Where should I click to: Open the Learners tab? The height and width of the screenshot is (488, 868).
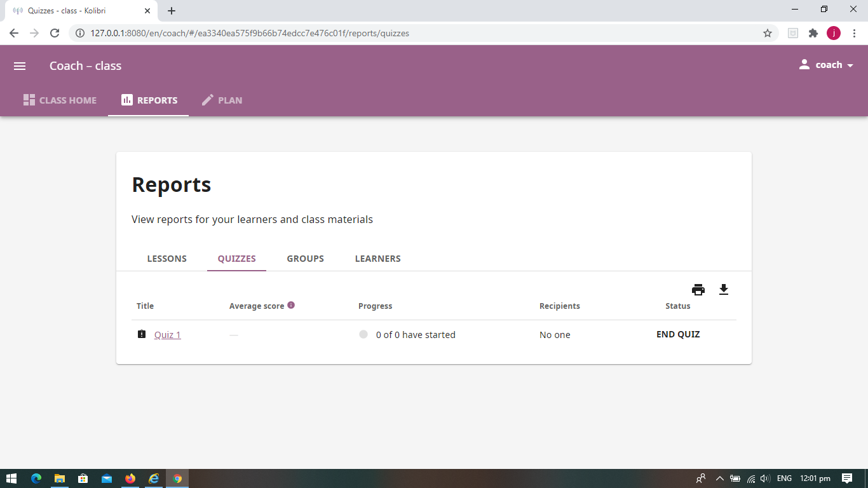(x=377, y=259)
